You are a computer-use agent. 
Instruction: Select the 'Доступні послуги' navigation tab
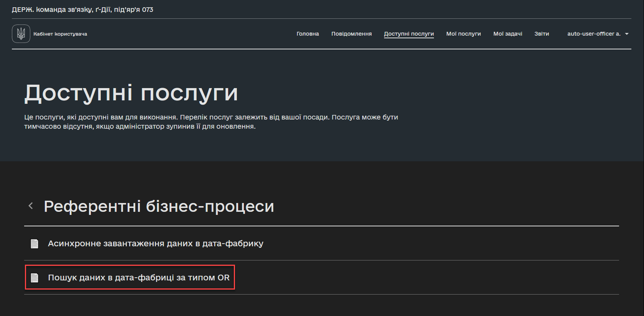pyautogui.click(x=409, y=34)
